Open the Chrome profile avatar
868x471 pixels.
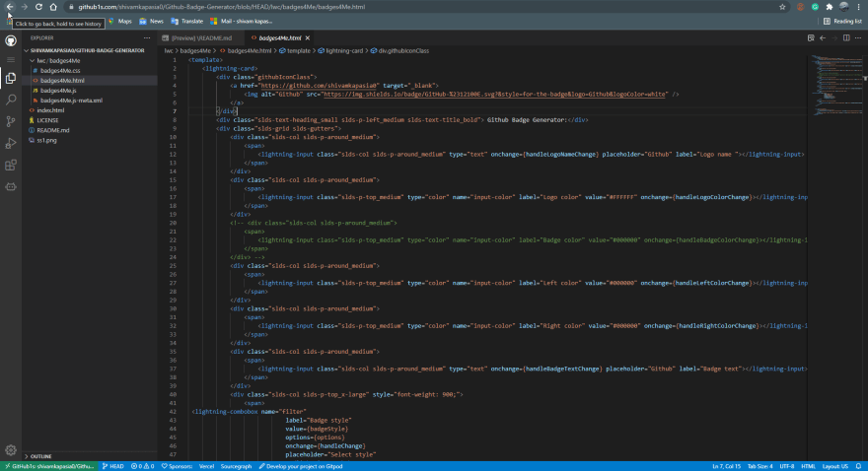click(843, 7)
